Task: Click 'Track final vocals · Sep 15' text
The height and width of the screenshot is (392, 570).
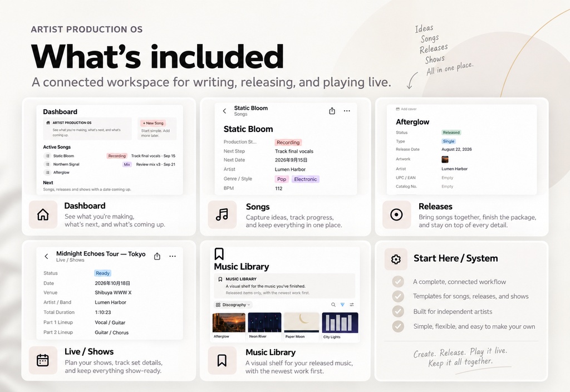Action: click(x=153, y=156)
